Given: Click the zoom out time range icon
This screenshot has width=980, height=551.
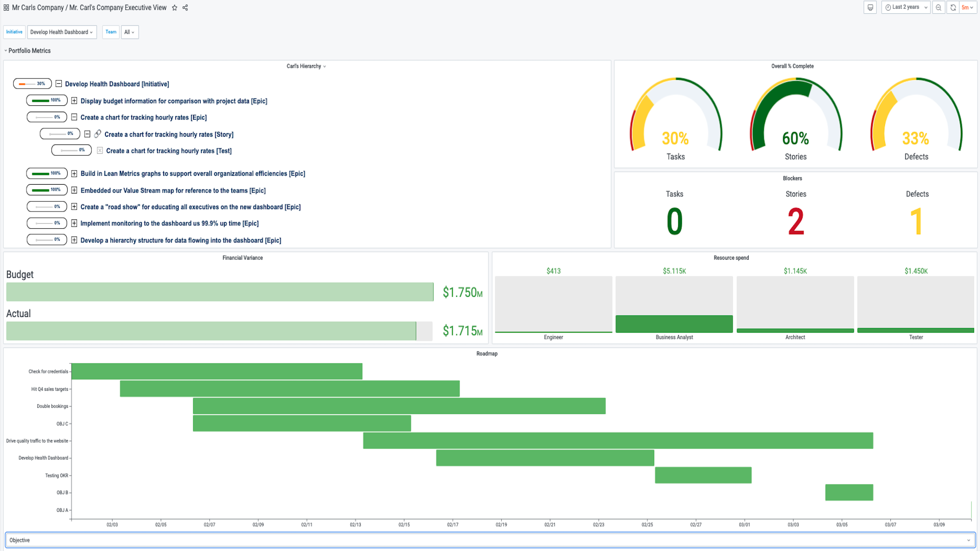Looking at the screenshot, I should (x=938, y=7).
